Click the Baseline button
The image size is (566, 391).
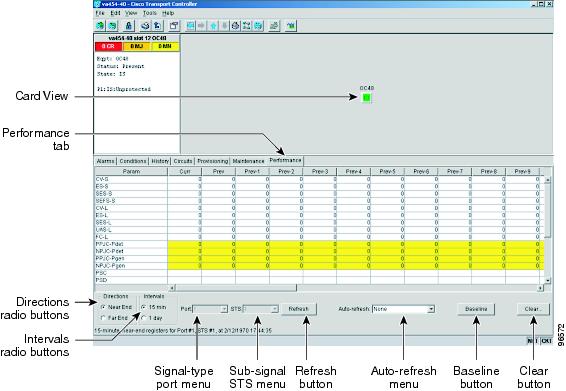pos(476,309)
